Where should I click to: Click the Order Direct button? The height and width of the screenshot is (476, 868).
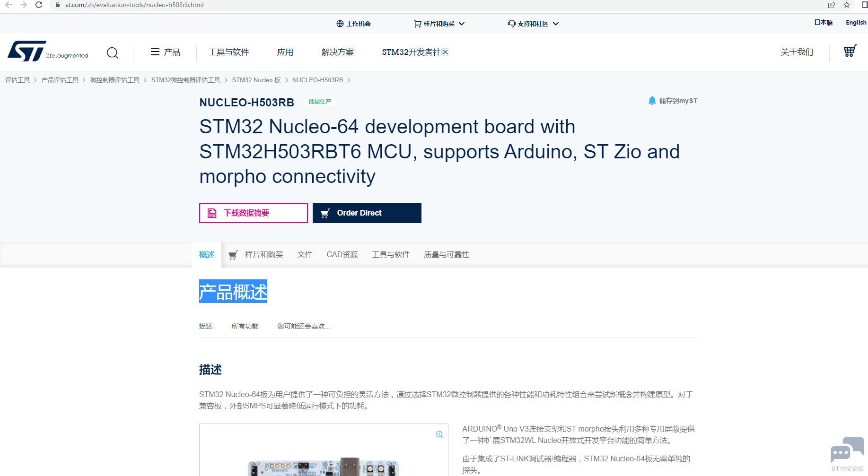click(367, 213)
